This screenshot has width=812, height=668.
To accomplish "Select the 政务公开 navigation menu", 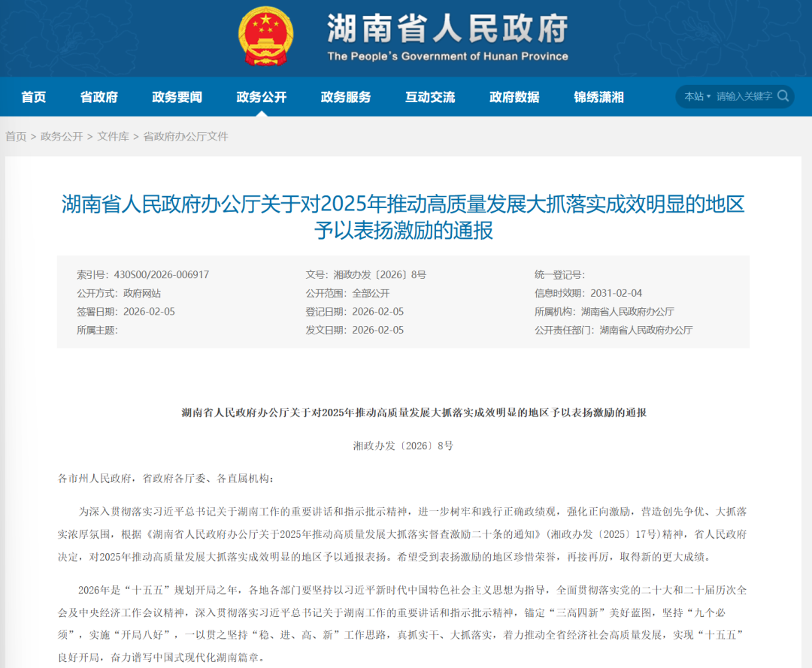I will [x=263, y=96].
